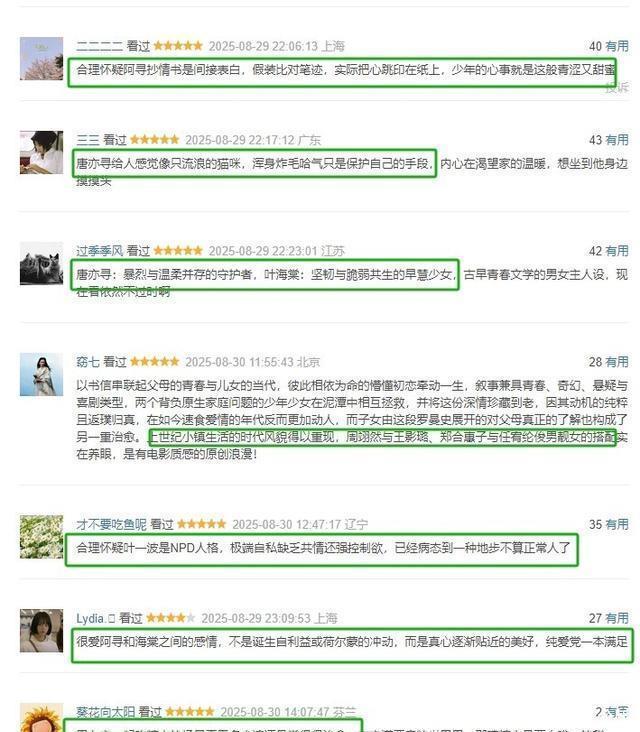The image size is (640, 732).
Task: Open the profile of username 二二二二
Action: click(x=99, y=46)
